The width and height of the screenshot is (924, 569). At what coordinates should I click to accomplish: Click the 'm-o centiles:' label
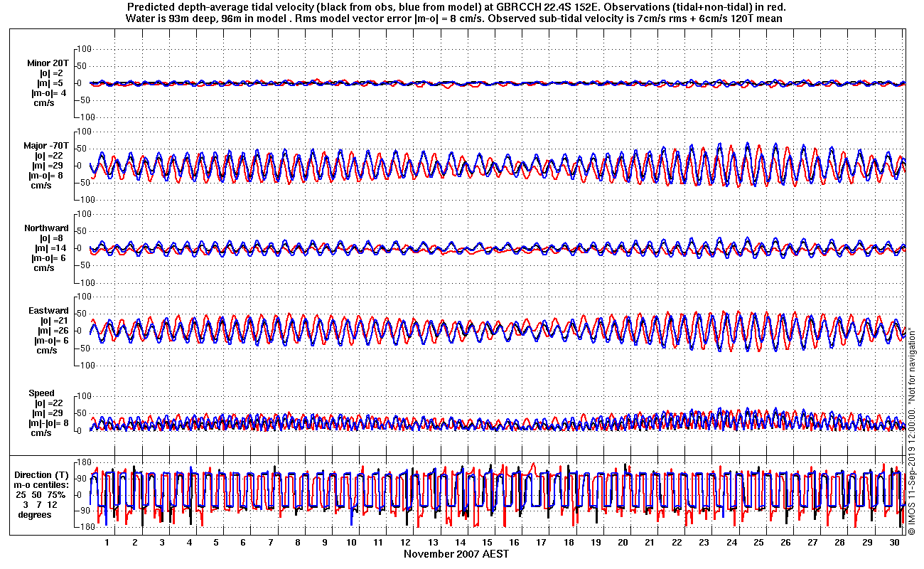click(x=43, y=484)
